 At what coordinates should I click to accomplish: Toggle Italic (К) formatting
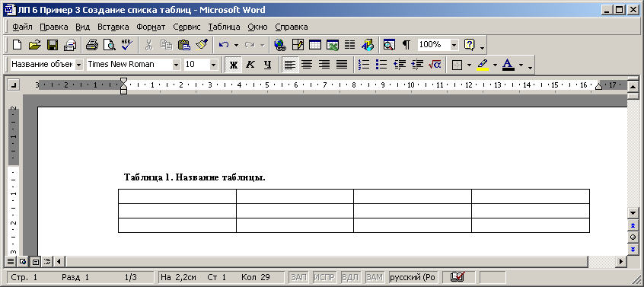pos(250,65)
